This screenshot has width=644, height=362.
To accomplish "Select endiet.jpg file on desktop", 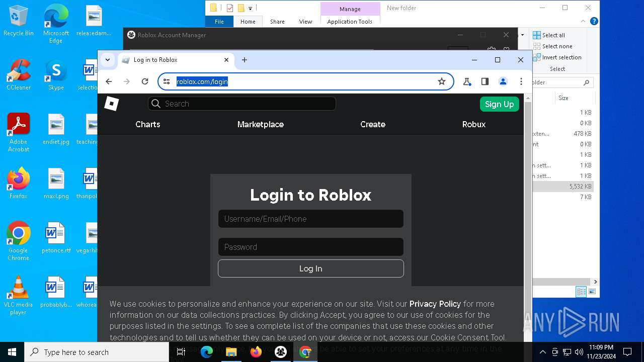I will coord(56,129).
